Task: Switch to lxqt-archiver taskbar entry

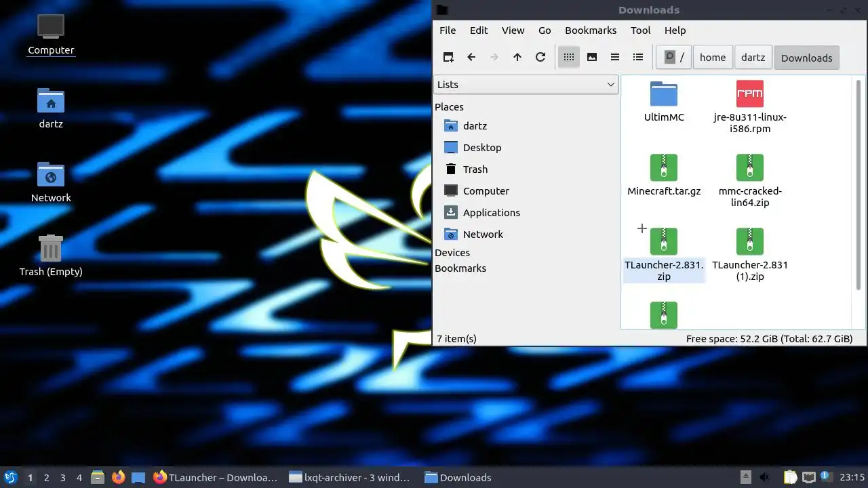Action: tap(351, 477)
